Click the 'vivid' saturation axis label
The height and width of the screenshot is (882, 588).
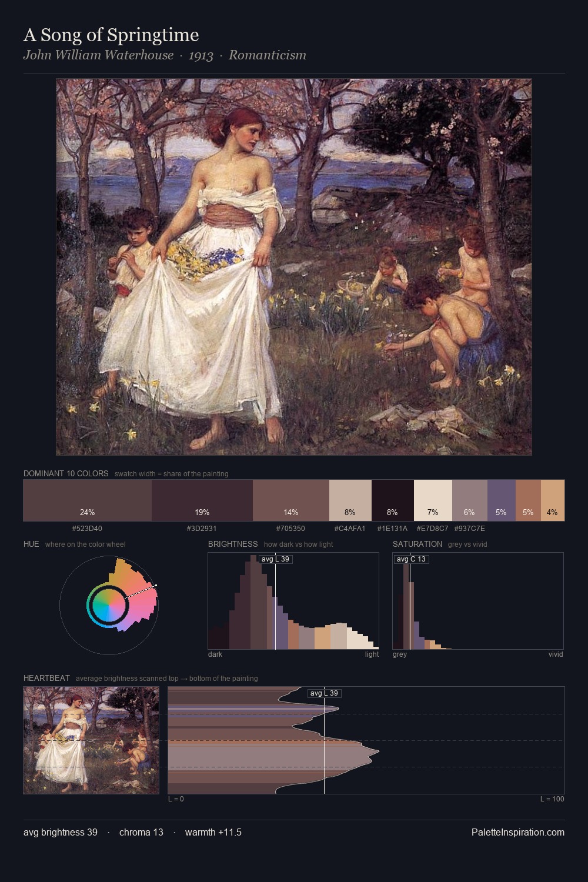(x=556, y=654)
